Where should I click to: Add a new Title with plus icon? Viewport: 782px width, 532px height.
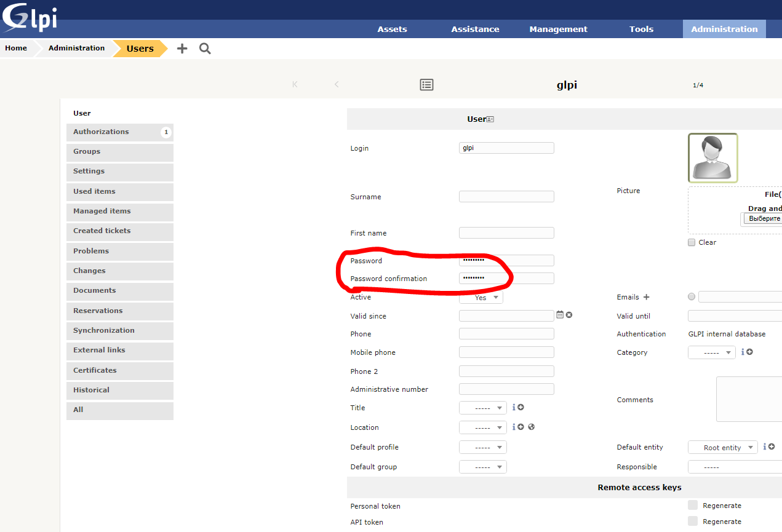tap(521, 407)
